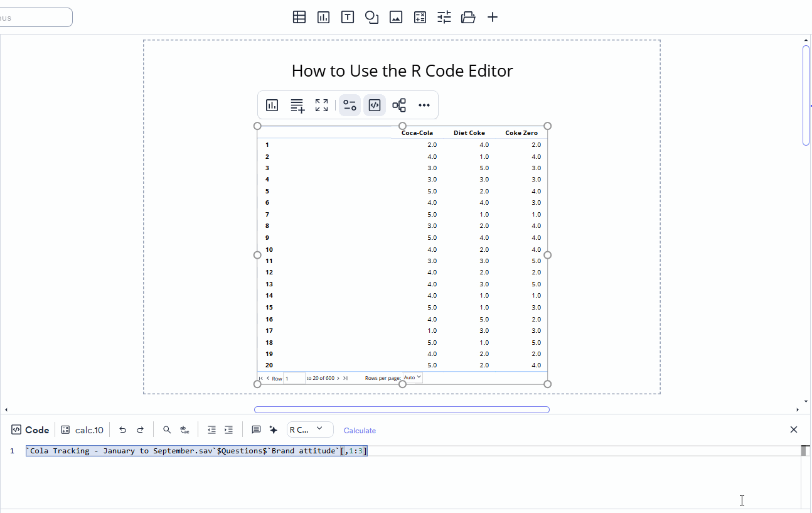Click the page title 'How to Use the R Code Editor'
The width and height of the screenshot is (812, 513).
(x=402, y=71)
